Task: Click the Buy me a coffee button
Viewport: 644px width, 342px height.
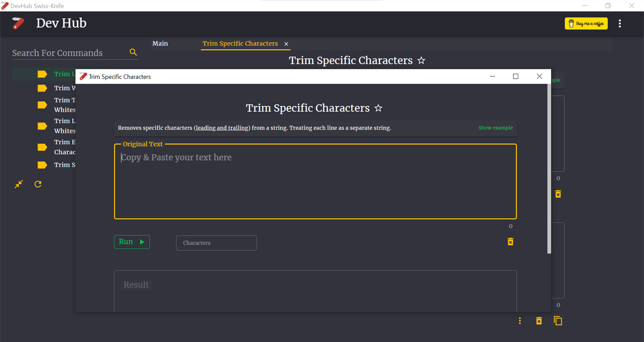Action: (586, 23)
